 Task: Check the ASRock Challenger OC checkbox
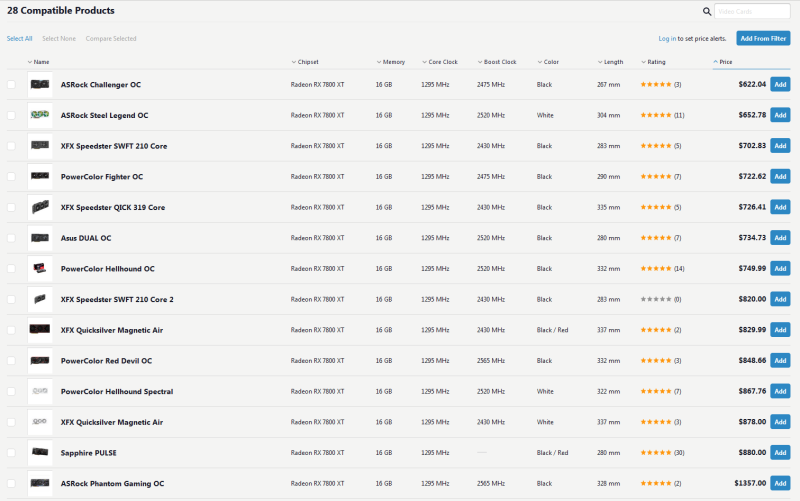pyautogui.click(x=11, y=85)
